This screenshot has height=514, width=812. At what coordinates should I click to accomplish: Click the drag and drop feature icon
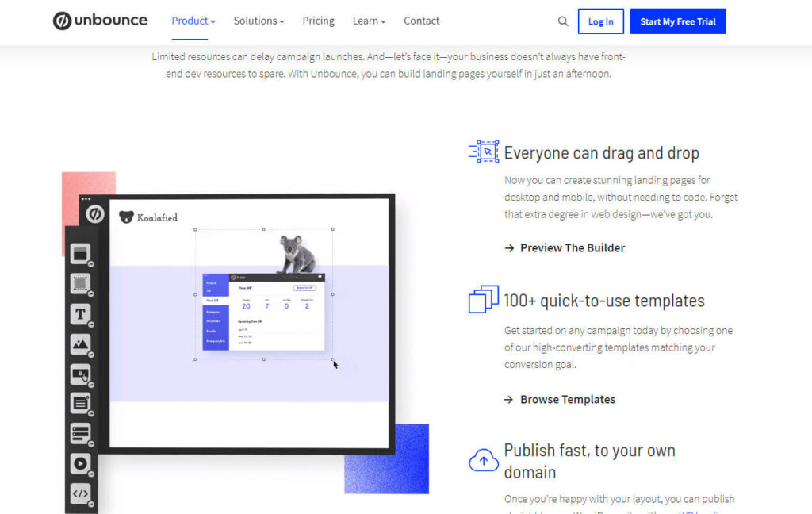[484, 152]
